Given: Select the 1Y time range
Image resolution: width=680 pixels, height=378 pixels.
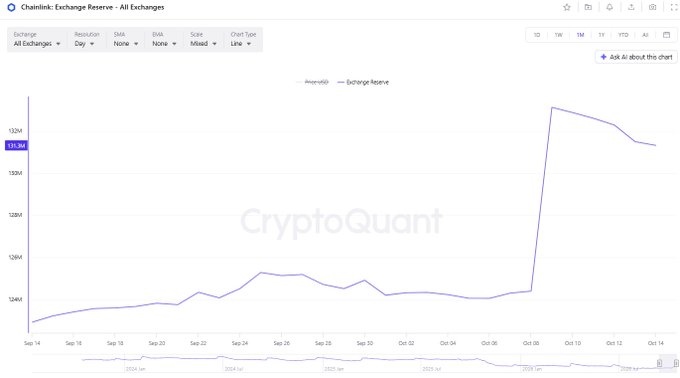Looking at the screenshot, I should [602, 35].
